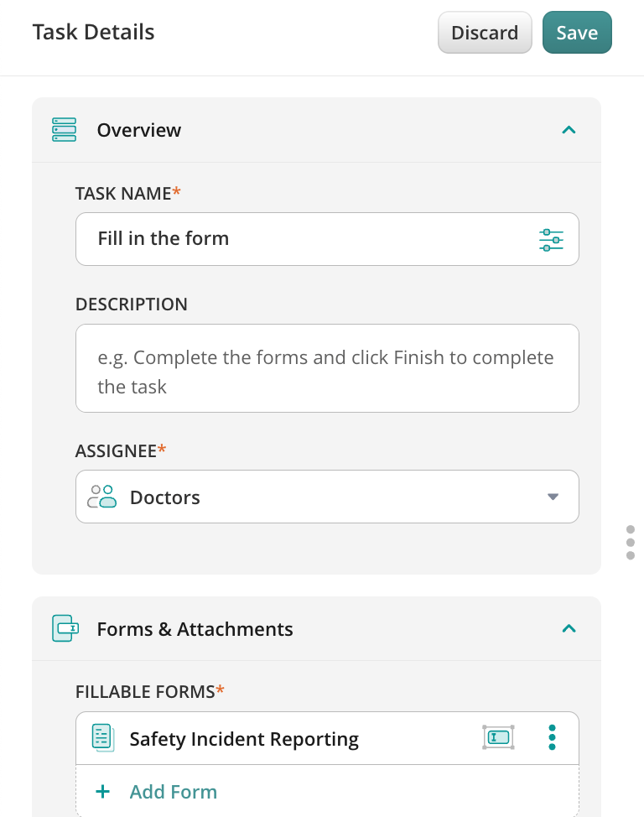
Task: Open form field editor icon for Safety Incident Reporting
Action: pos(498,737)
